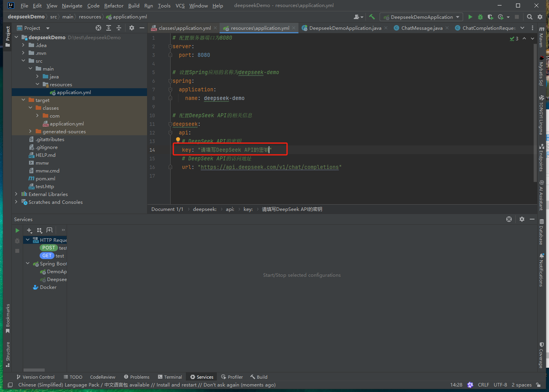Expand All in Project panel

coord(109,28)
